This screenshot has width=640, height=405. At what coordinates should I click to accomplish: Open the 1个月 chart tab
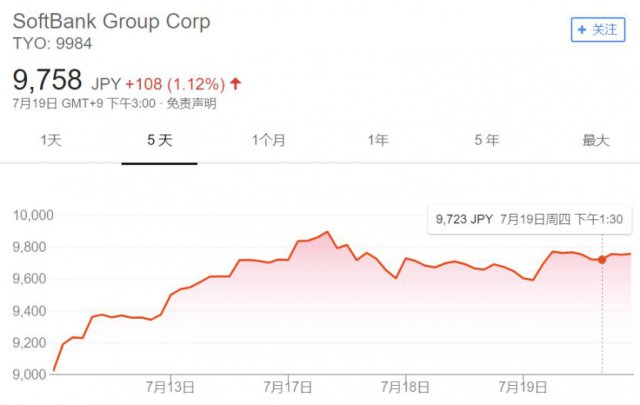(x=269, y=141)
